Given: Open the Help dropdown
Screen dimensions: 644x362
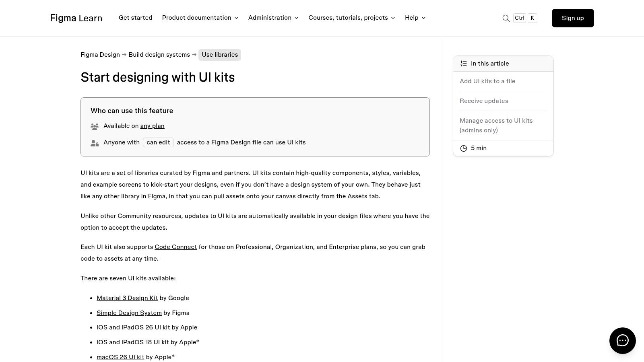Looking at the screenshot, I should 412,18.
